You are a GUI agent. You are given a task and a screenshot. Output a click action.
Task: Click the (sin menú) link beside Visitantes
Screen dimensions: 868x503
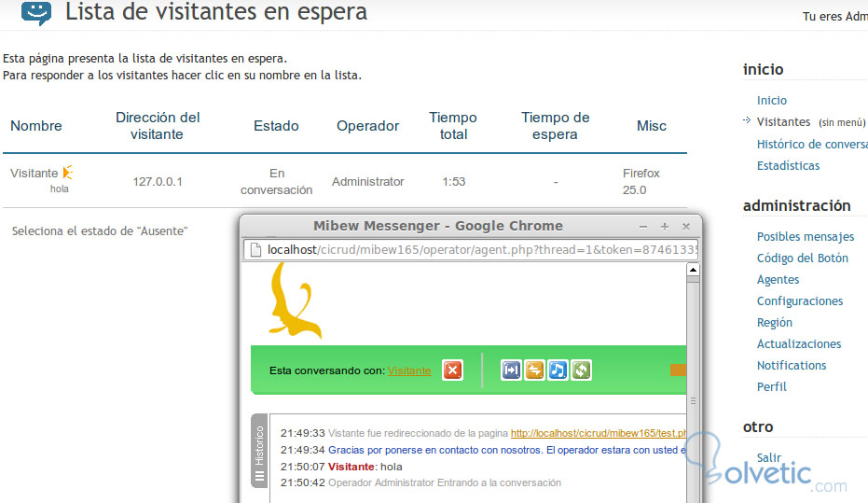[841, 122]
